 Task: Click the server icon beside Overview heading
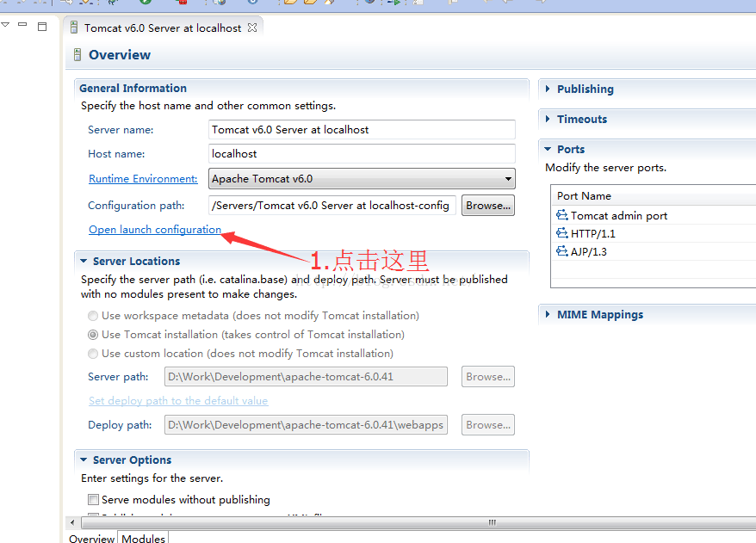pyautogui.click(x=77, y=54)
